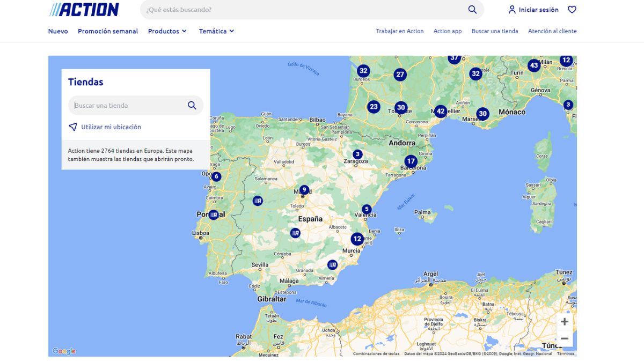Click Utilizar mi ubicación

coord(111,127)
